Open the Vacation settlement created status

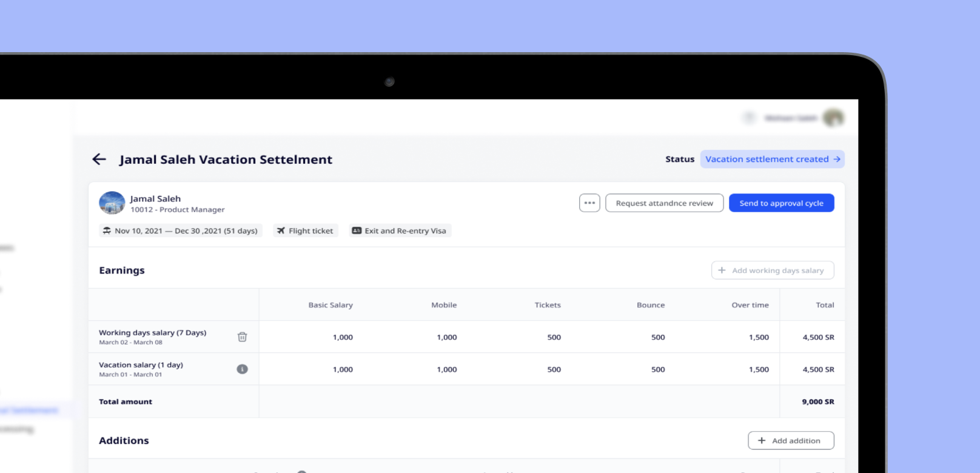(772, 159)
